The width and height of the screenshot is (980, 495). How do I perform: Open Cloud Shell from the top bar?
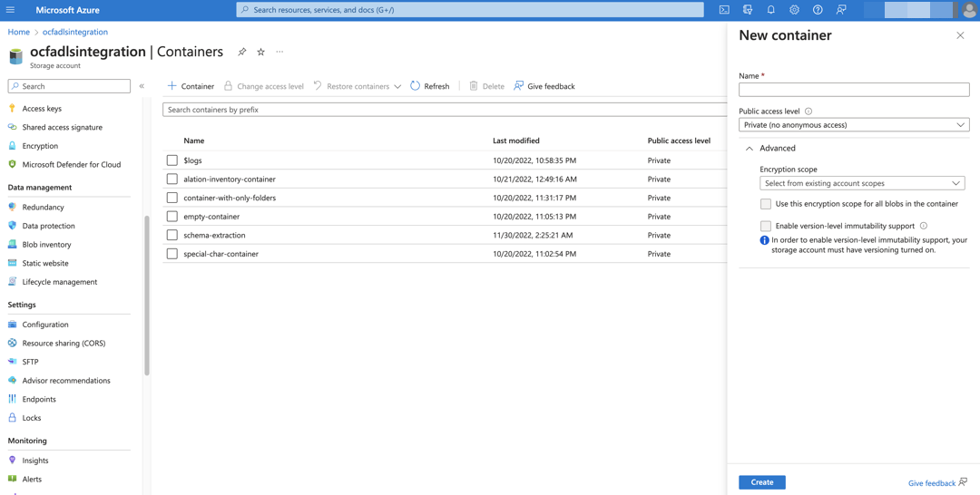click(x=724, y=10)
